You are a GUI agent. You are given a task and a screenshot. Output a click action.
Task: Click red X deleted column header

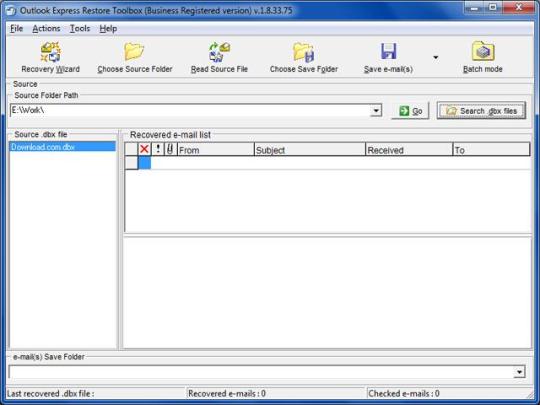[144, 149]
